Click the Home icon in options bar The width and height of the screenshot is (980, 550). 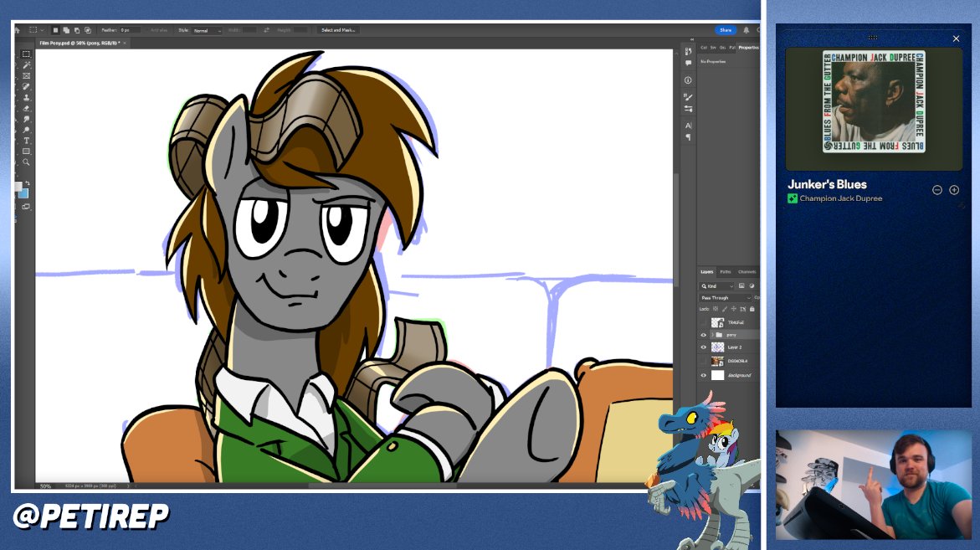click(17, 30)
